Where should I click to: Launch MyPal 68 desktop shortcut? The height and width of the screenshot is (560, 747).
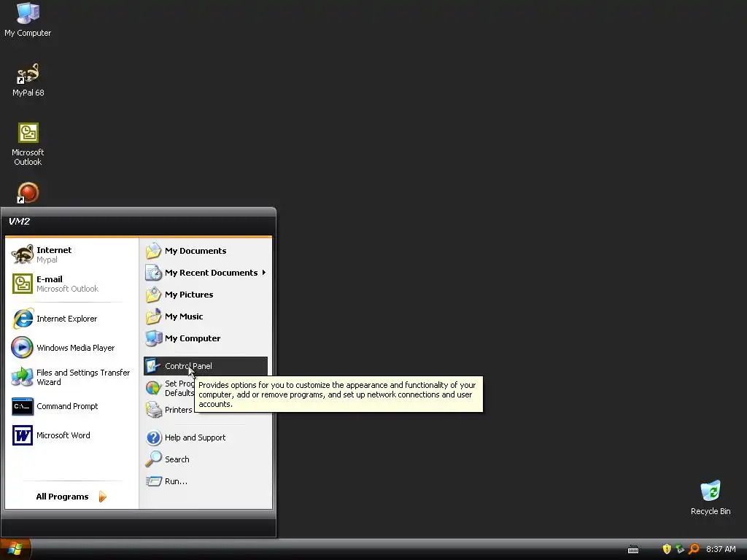point(28,74)
